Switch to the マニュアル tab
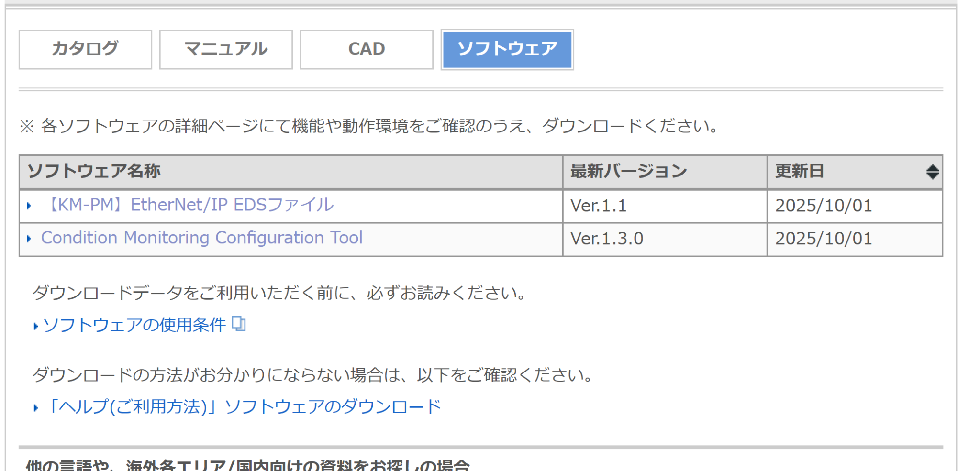 pos(226,49)
